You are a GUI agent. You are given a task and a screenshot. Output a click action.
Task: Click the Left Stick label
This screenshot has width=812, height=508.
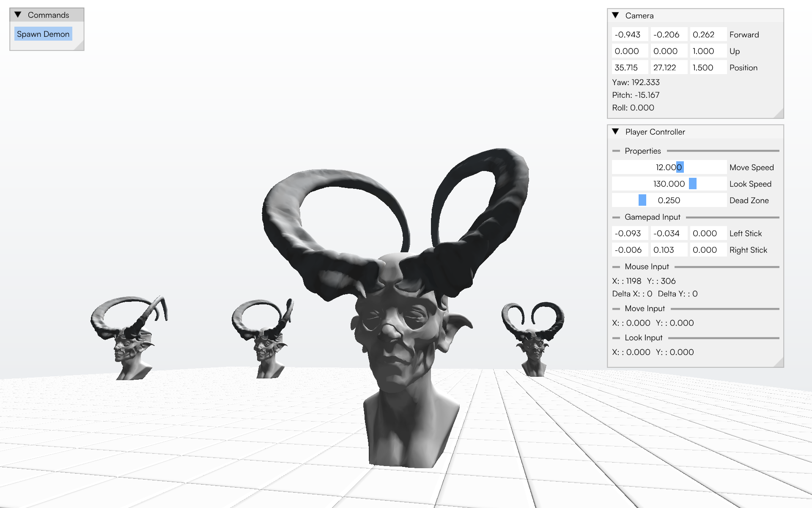click(745, 233)
